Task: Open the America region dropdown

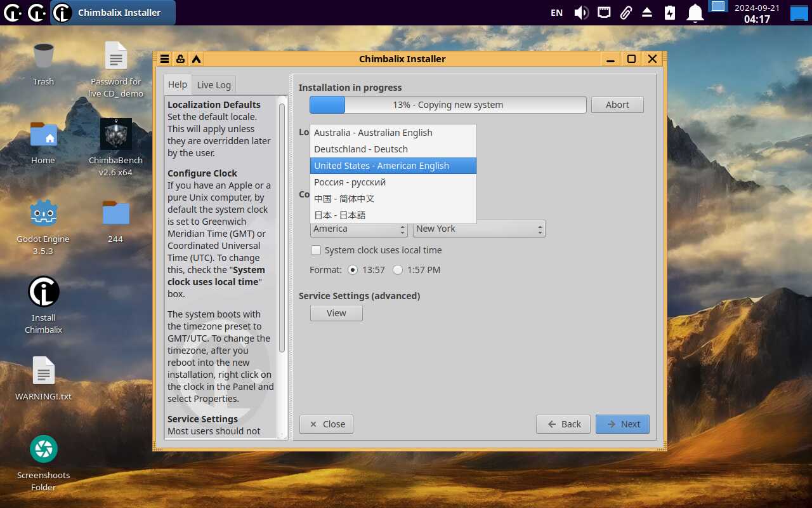Action: [359, 229]
